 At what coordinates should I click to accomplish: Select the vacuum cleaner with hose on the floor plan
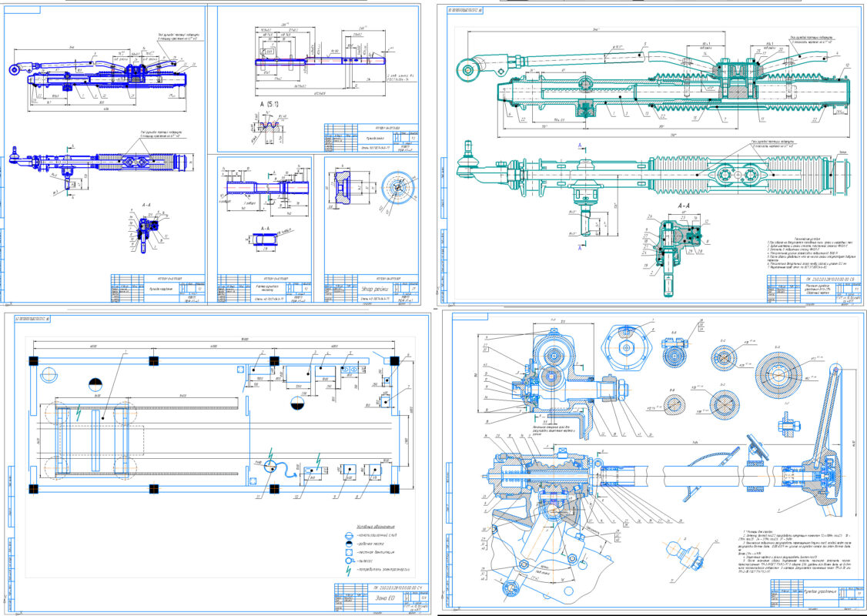click(x=271, y=467)
